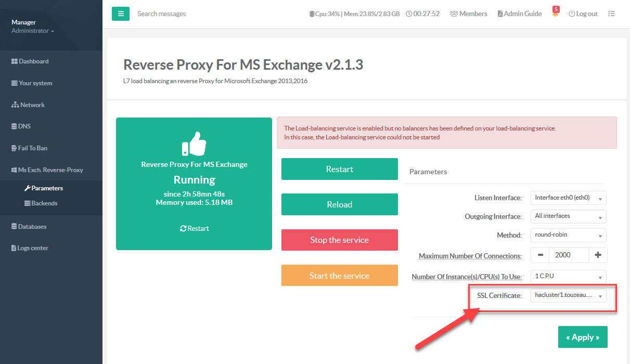Open the Network sidebar menu

[28, 105]
